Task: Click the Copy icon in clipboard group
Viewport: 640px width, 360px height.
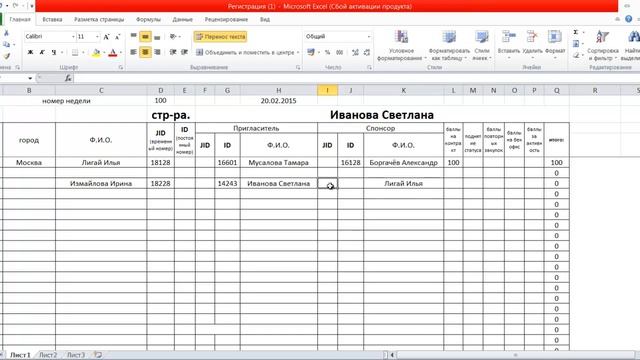Action: [x=6, y=44]
